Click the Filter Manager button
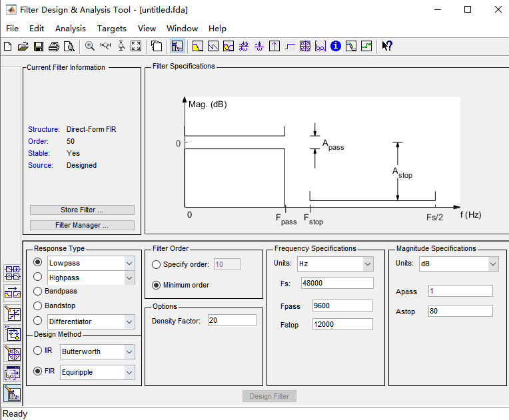This screenshot has height=420, width=509. click(82, 226)
